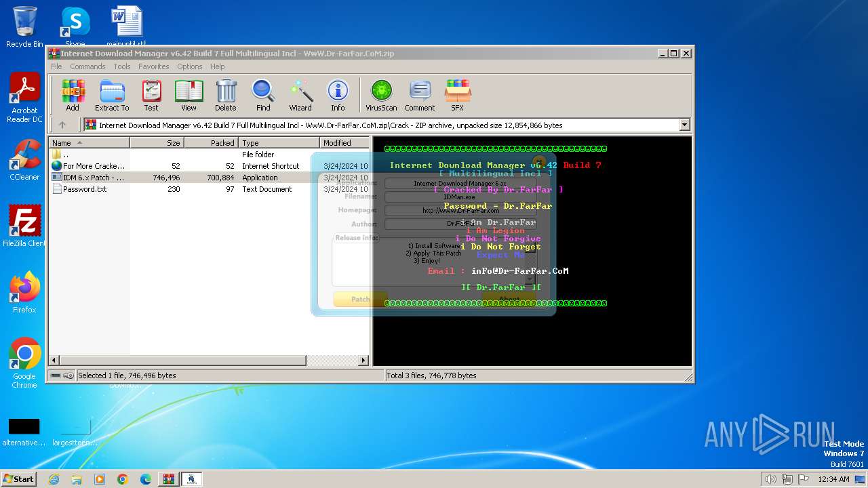Image resolution: width=868 pixels, height=488 pixels.
Task: Open Internet Explorer from taskbar
Action: point(54,479)
